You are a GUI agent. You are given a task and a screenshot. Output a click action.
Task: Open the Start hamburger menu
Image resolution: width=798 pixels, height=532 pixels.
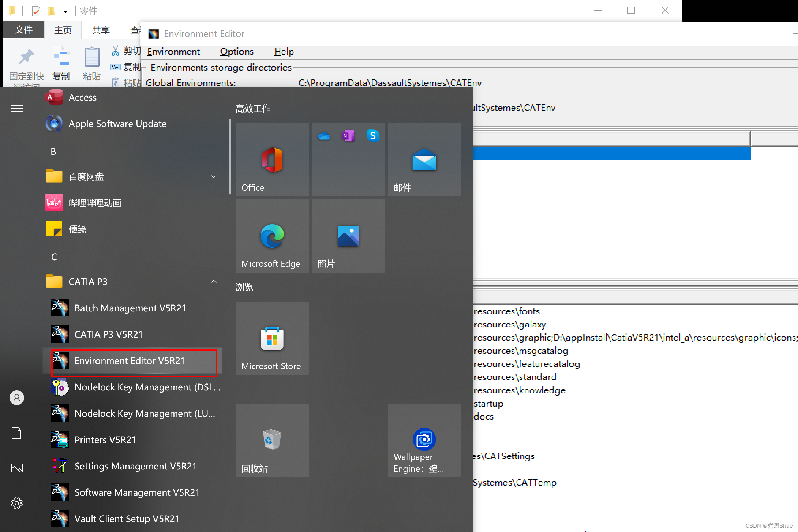pos(17,108)
